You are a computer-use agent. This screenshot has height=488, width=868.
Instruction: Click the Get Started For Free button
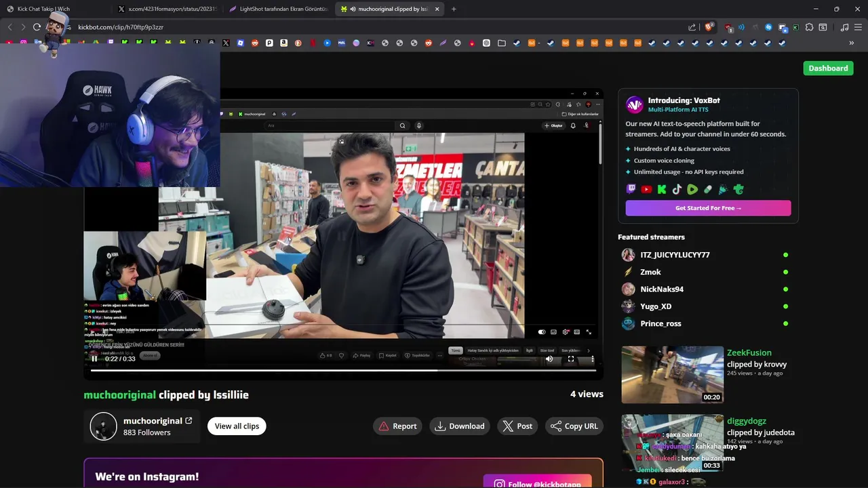pos(708,208)
